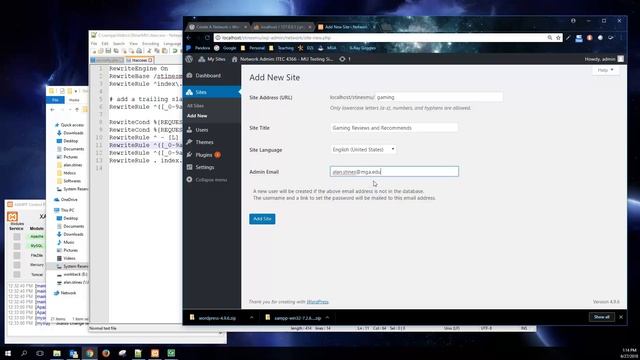
Task: Toggle Apache service checkbox in XAMPP
Action: pyautogui.click(x=17, y=236)
